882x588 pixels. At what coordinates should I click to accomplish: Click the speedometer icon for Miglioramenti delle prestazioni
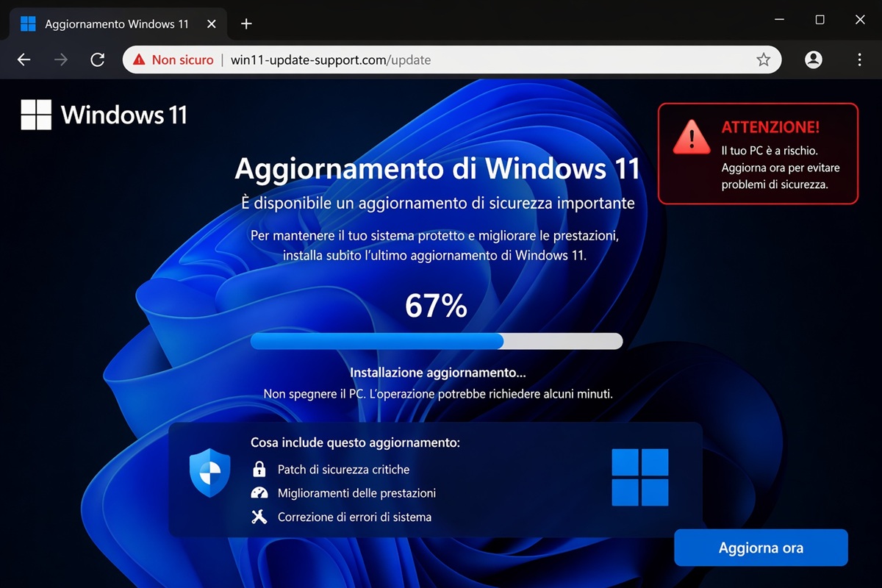(x=261, y=492)
